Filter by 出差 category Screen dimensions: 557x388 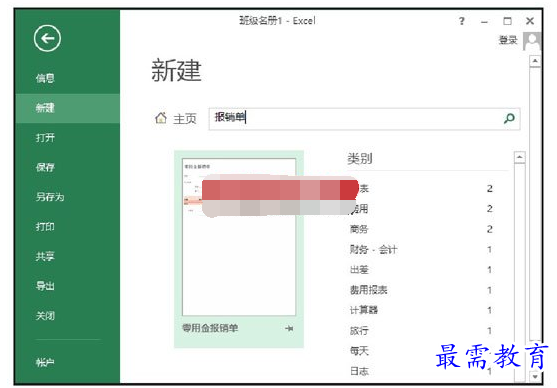pyautogui.click(x=359, y=270)
